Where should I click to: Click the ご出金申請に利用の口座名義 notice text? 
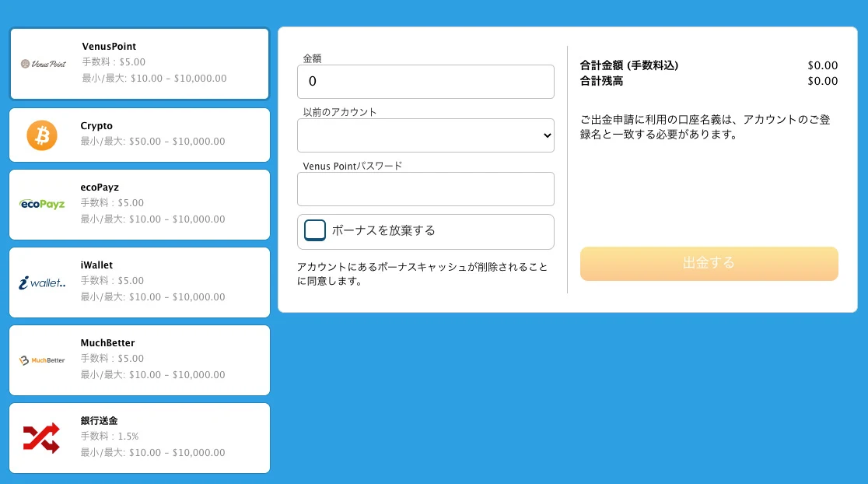point(705,127)
